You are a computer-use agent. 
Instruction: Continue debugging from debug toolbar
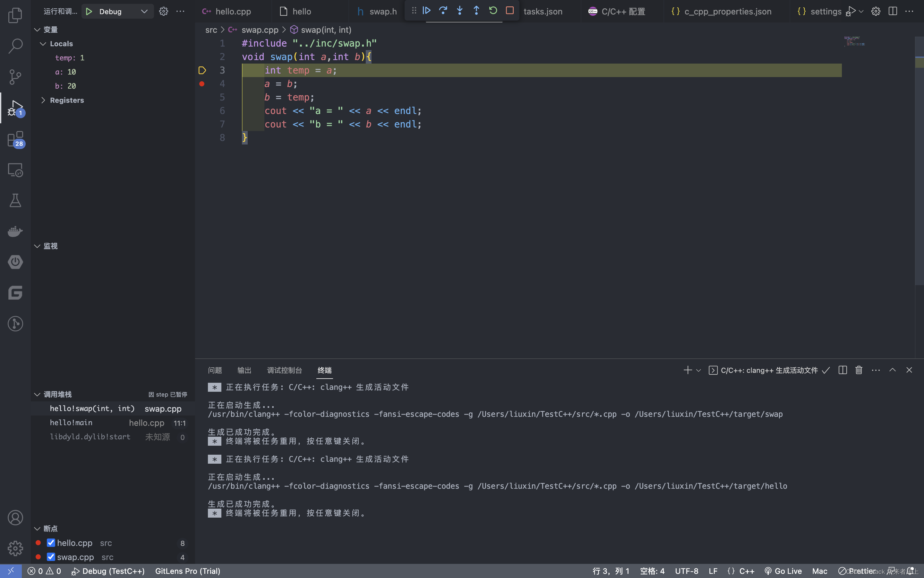[426, 11]
